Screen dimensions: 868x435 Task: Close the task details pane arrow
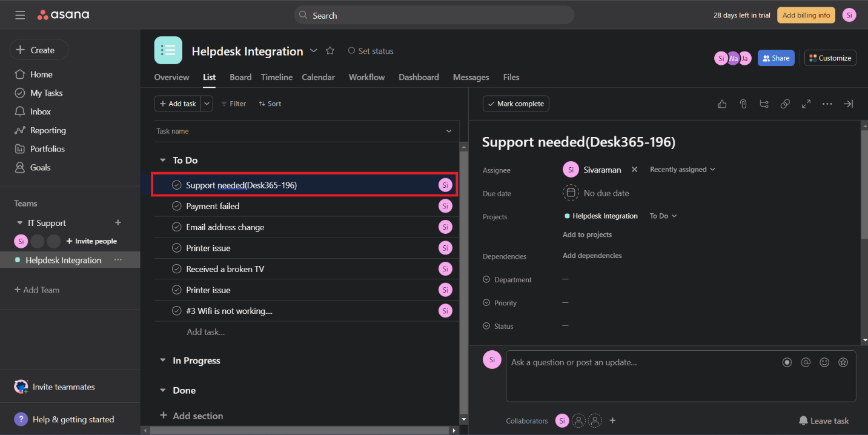(849, 104)
